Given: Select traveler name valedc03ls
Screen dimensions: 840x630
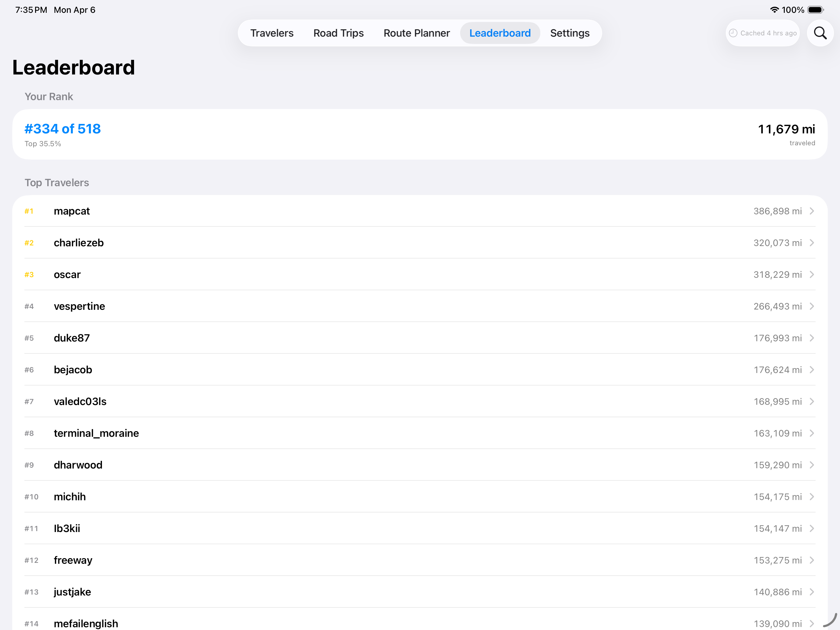Looking at the screenshot, I should tap(80, 401).
